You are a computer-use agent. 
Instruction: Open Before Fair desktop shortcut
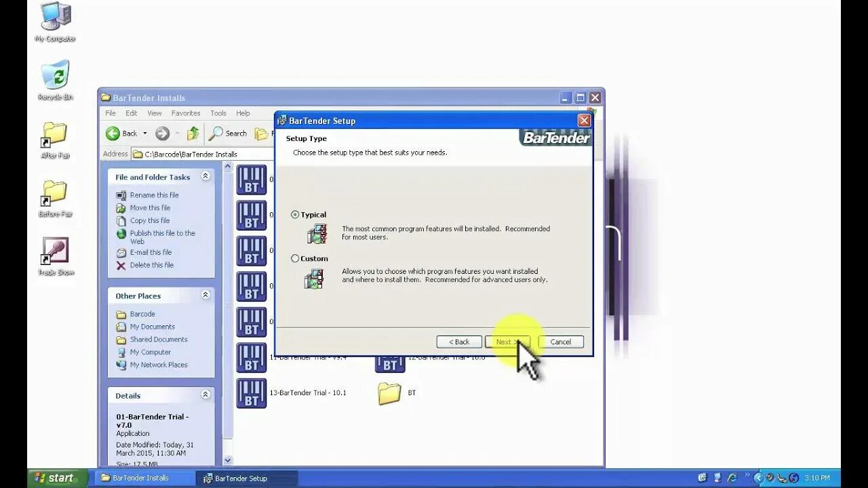(55, 199)
